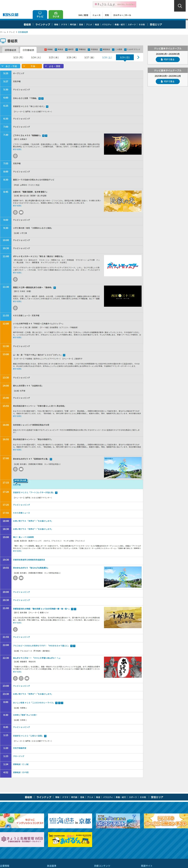
Task: Open the globe icon under 比叡の光
Action: 15,212
